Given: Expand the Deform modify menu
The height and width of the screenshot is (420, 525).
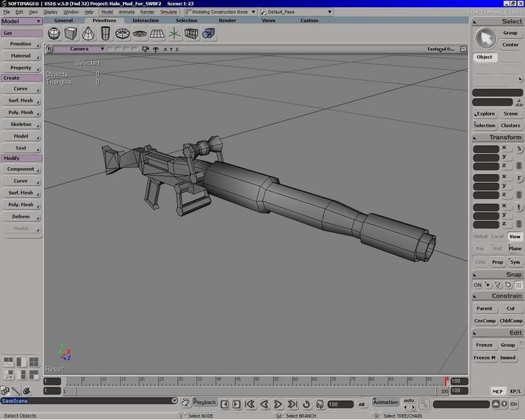Looking at the screenshot, I should [x=21, y=217].
